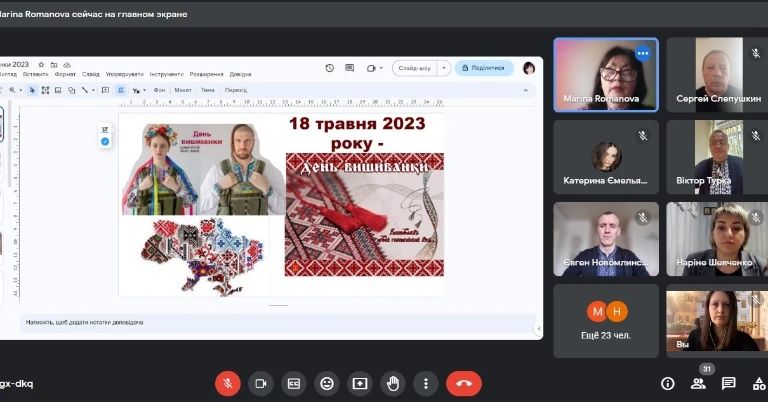This screenshot has width=768, height=402.
Task: Open the Фон background color option
Action: (x=159, y=90)
